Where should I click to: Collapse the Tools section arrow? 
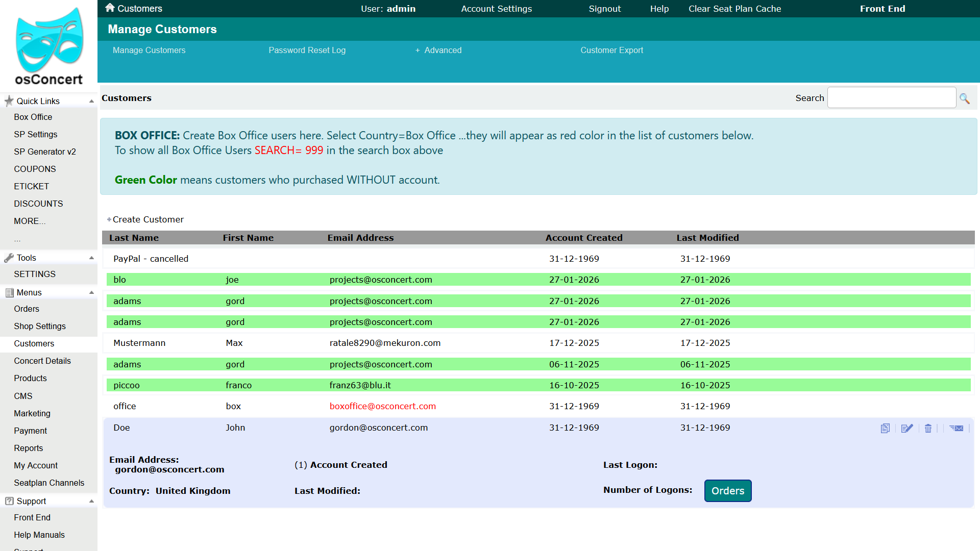(x=91, y=258)
